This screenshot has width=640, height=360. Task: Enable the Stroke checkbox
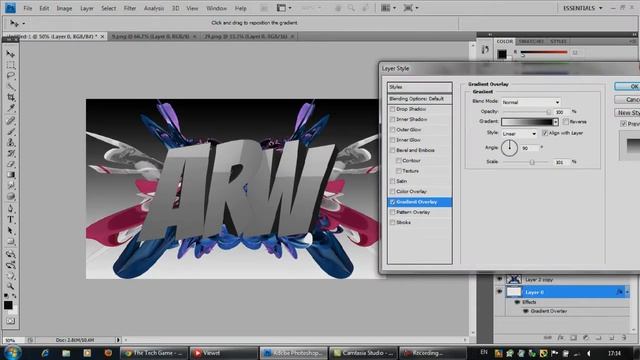(393, 222)
